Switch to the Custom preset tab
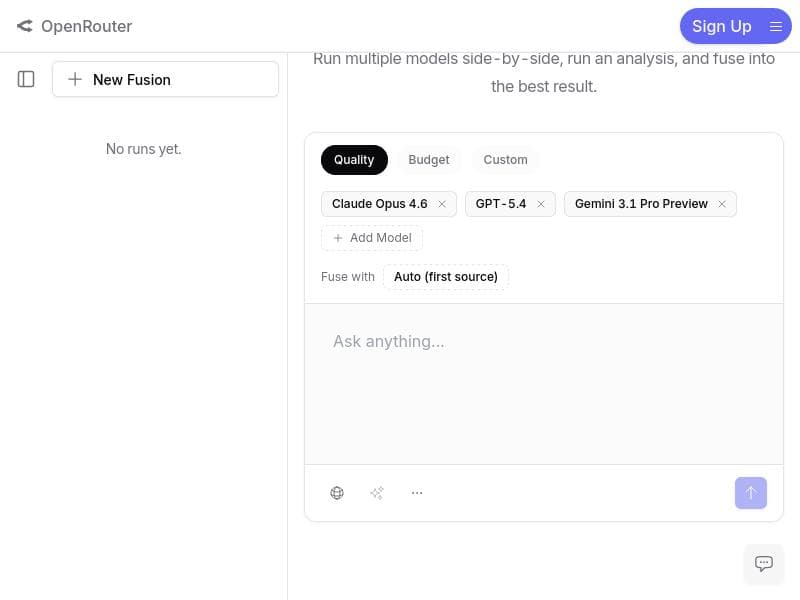800x600 pixels. point(505,160)
